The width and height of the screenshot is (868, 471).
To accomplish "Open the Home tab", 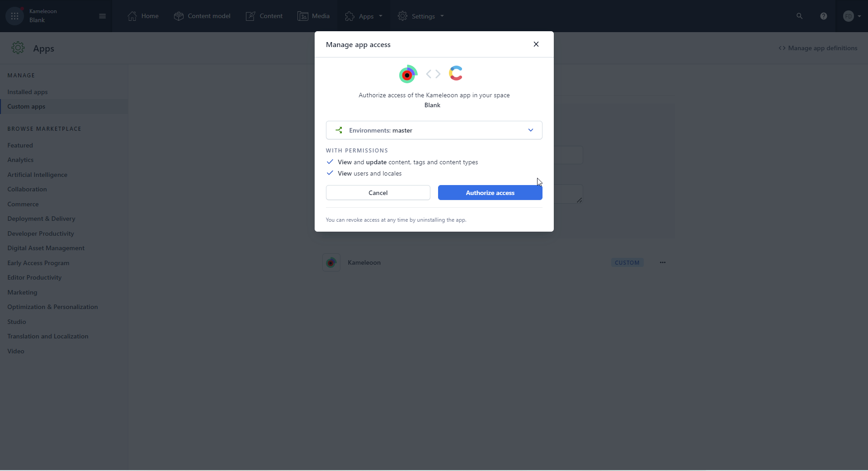I will coord(143,16).
